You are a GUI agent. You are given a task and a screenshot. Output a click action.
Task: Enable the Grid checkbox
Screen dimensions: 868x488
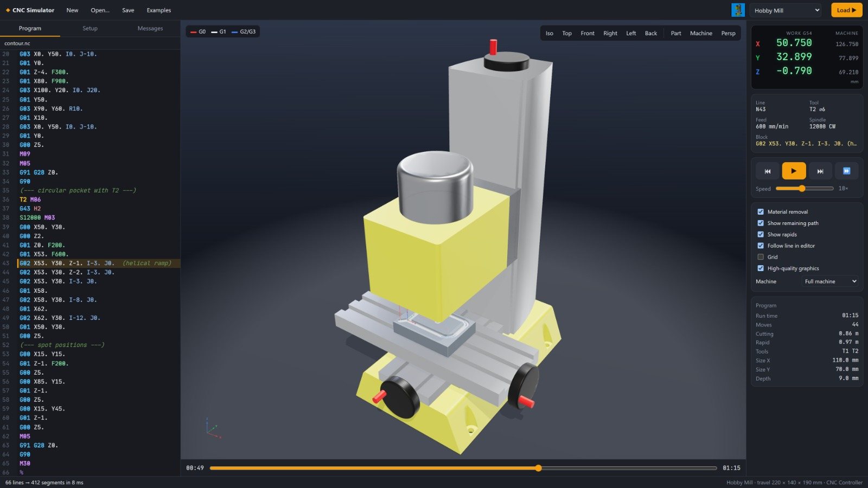coord(761,257)
